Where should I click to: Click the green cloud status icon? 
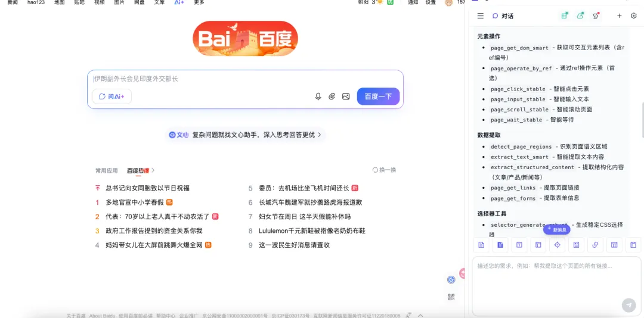pyautogui.click(x=580, y=15)
